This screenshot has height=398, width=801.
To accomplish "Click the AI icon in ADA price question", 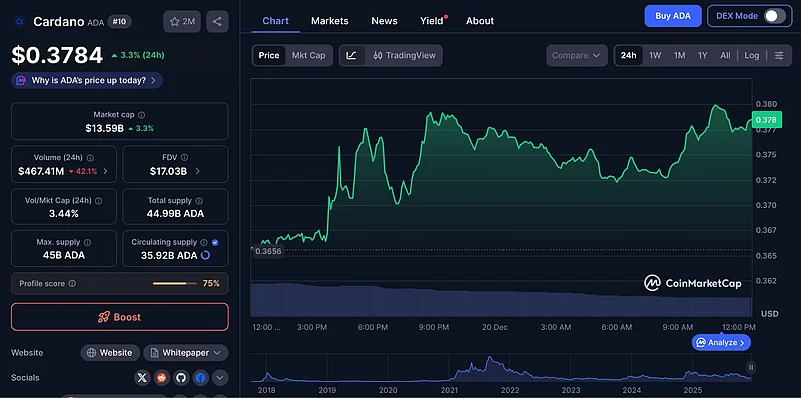I will [x=21, y=80].
